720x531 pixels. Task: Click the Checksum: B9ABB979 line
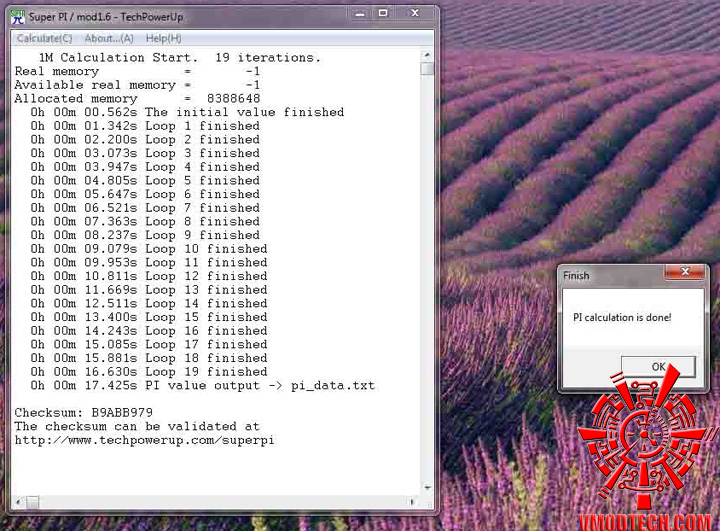[84, 412]
